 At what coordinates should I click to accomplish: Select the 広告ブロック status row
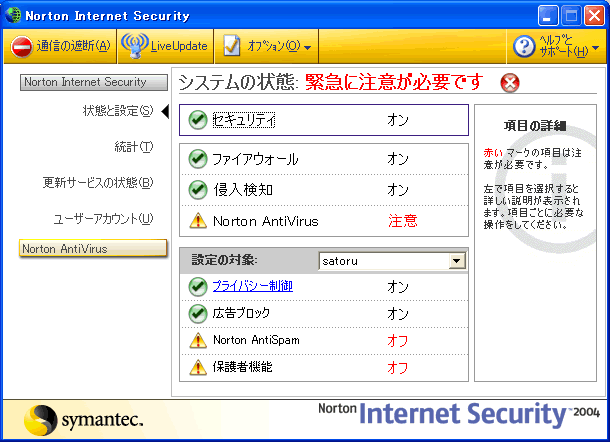324,314
